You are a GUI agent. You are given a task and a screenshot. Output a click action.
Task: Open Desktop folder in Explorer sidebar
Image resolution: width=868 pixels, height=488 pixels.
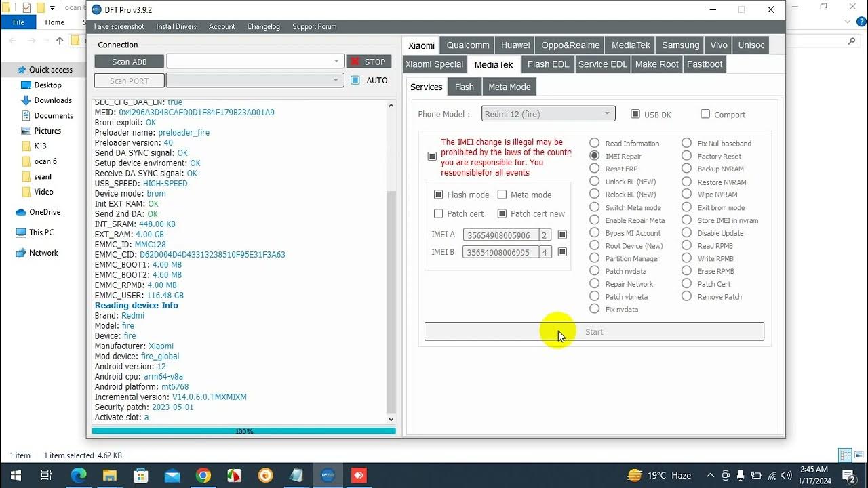47,85
